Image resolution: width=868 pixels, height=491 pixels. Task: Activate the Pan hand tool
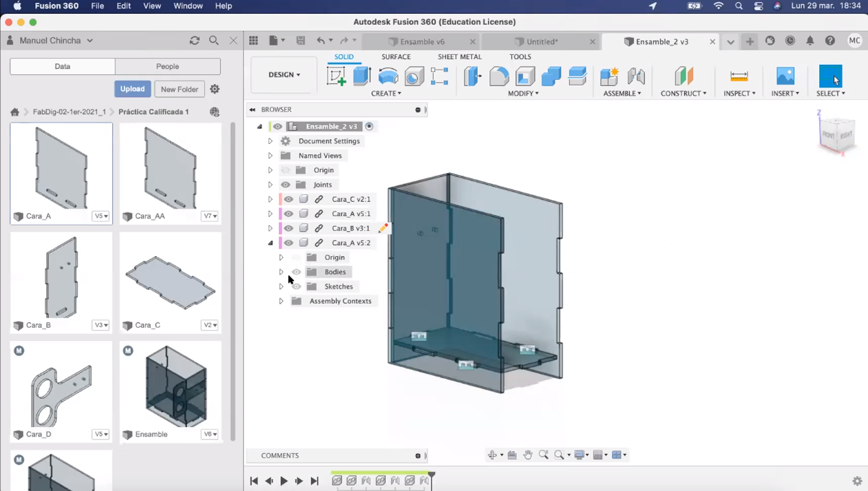(528, 455)
